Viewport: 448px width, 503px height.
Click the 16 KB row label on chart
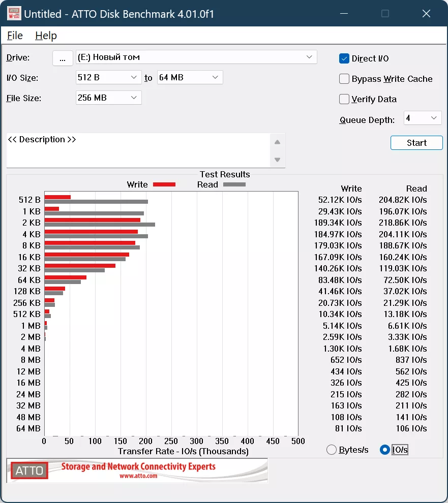tap(29, 257)
